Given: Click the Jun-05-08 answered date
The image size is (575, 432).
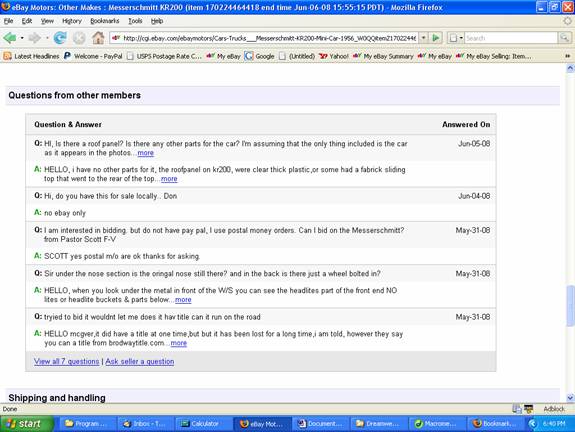Looking at the screenshot, I should point(474,143).
